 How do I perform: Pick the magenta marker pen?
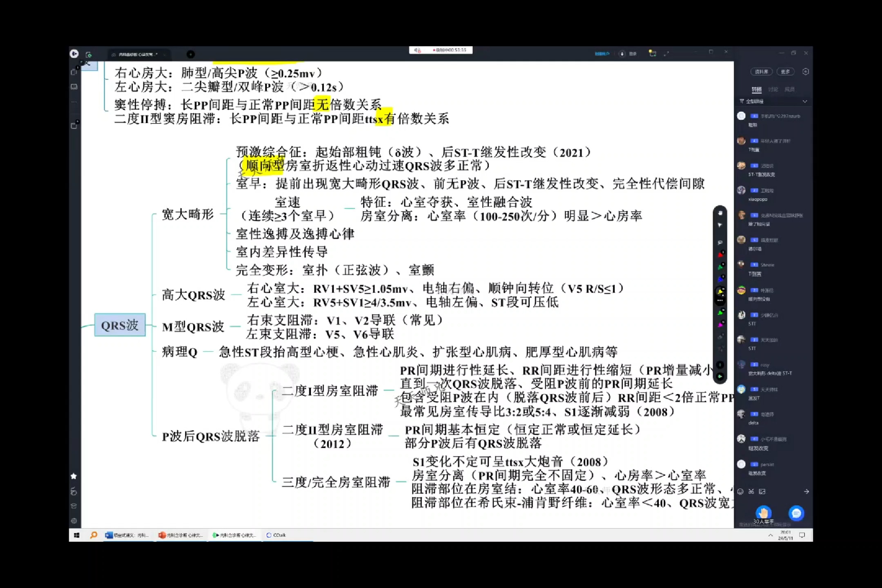click(x=720, y=324)
